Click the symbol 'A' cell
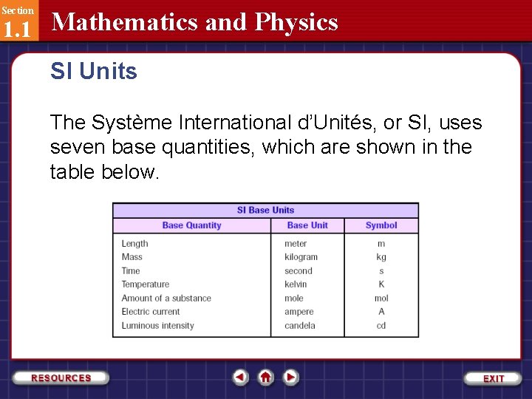This screenshot has width=532, height=399. pos(381,312)
